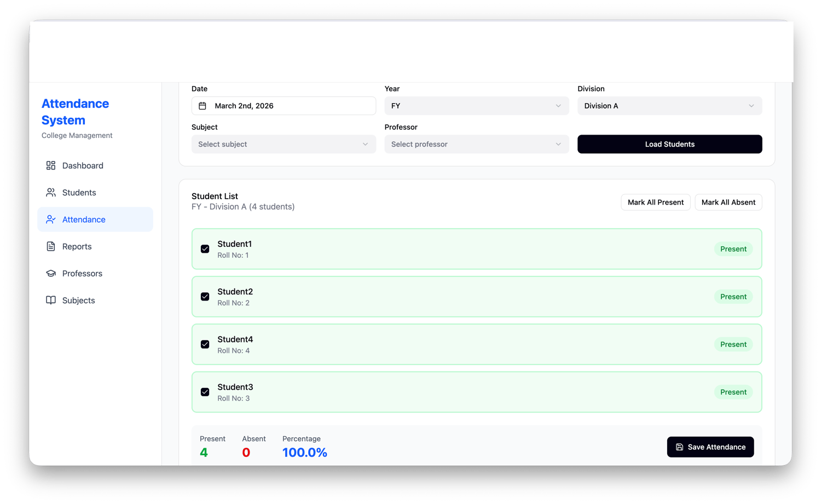Click the Subjects open book icon

(51, 300)
